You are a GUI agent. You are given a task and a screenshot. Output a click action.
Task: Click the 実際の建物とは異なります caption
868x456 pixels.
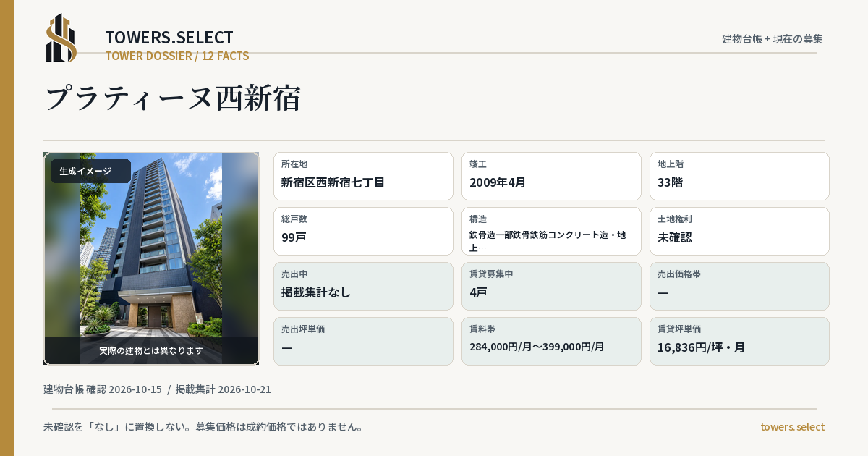click(x=151, y=350)
